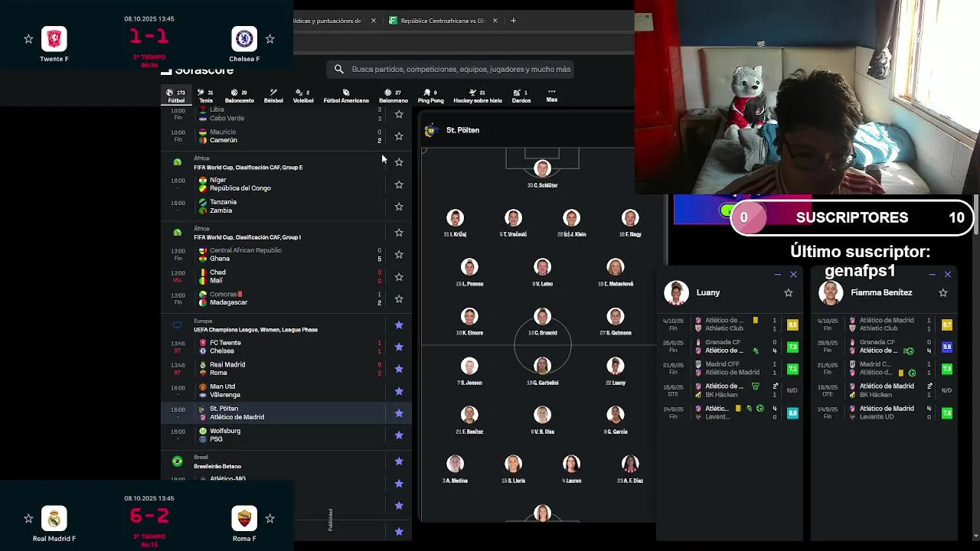Unfavorite UEFA Champions League Women competition

[x=399, y=325]
